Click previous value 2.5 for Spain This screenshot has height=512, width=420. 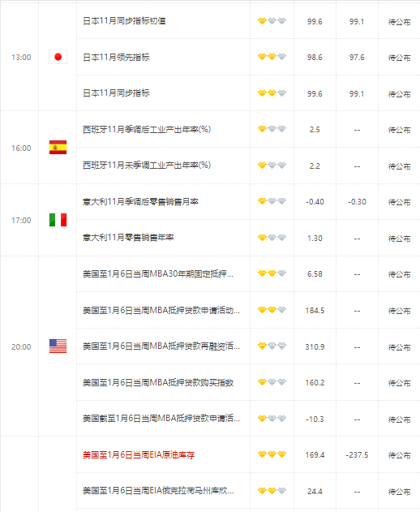pos(315,130)
